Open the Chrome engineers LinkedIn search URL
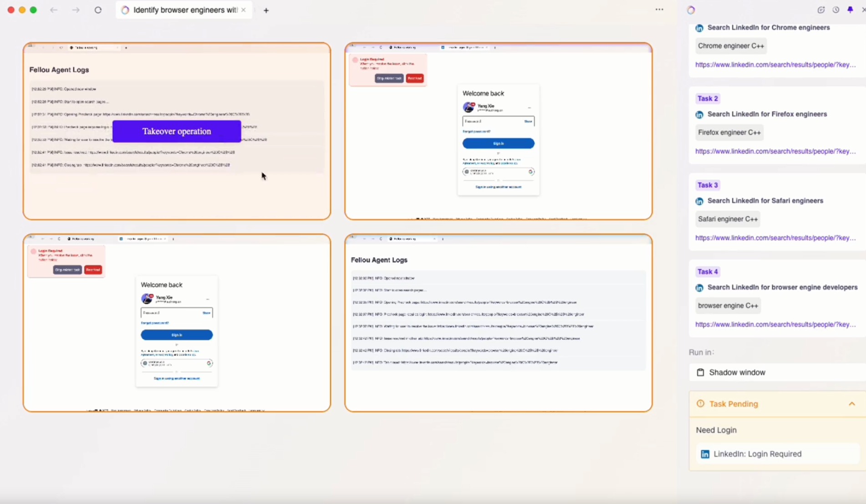866x504 pixels. pyautogui.click(x=775, y=65)
